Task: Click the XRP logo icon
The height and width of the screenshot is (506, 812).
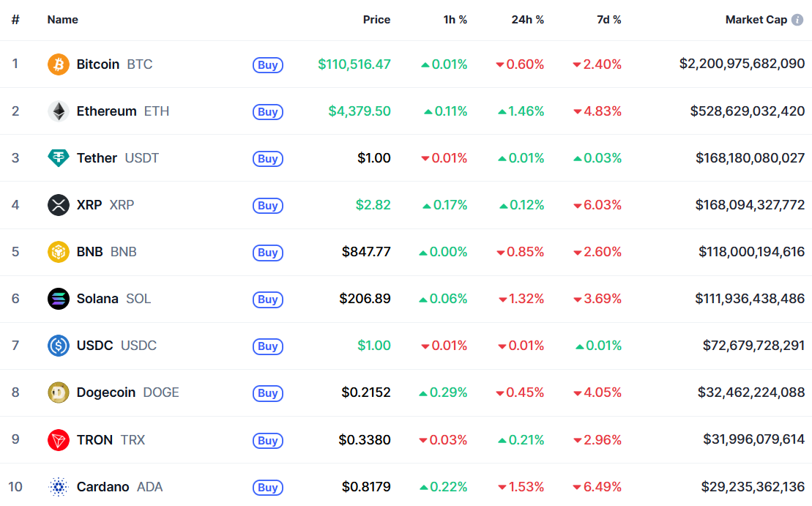Action: click(x=59, y=205)
